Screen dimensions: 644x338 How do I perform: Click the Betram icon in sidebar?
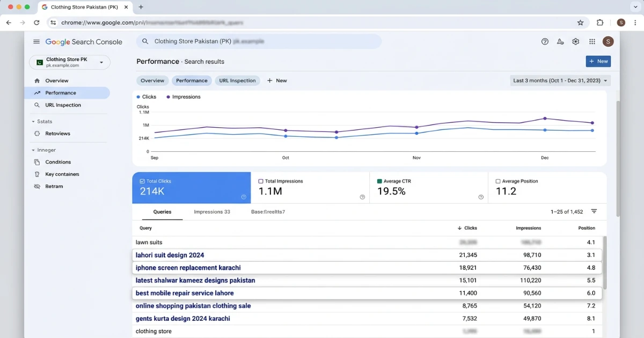[37, 187]
